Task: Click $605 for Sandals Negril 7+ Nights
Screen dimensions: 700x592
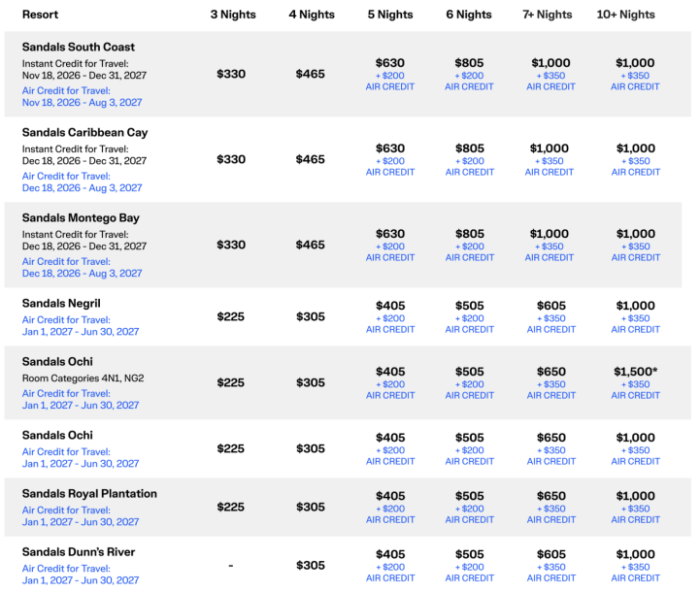Action: click(551, 306)
